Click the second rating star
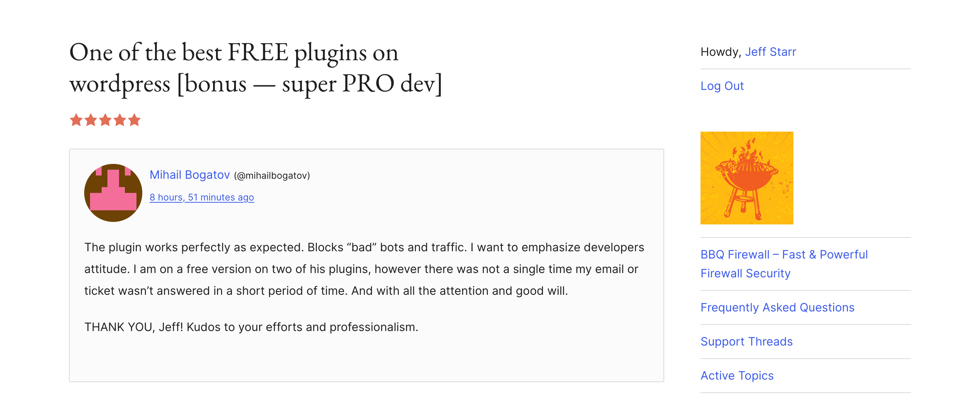Screen dimensions: 980x409 click(91, 120)
